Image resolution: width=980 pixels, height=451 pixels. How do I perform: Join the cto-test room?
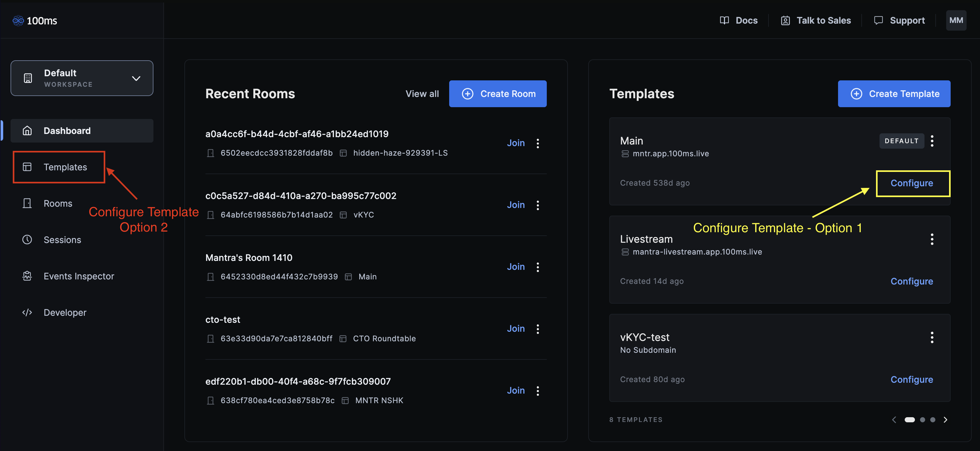click(x=516, y=329)
